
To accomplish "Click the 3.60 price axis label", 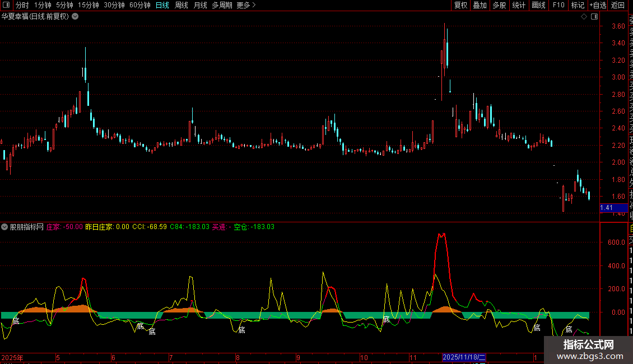I will coord(618,26).
